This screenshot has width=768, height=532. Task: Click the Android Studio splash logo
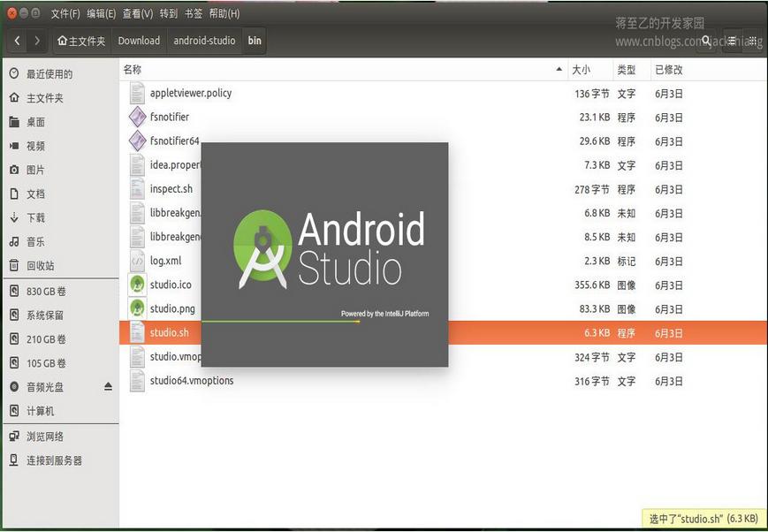[329, 249]
